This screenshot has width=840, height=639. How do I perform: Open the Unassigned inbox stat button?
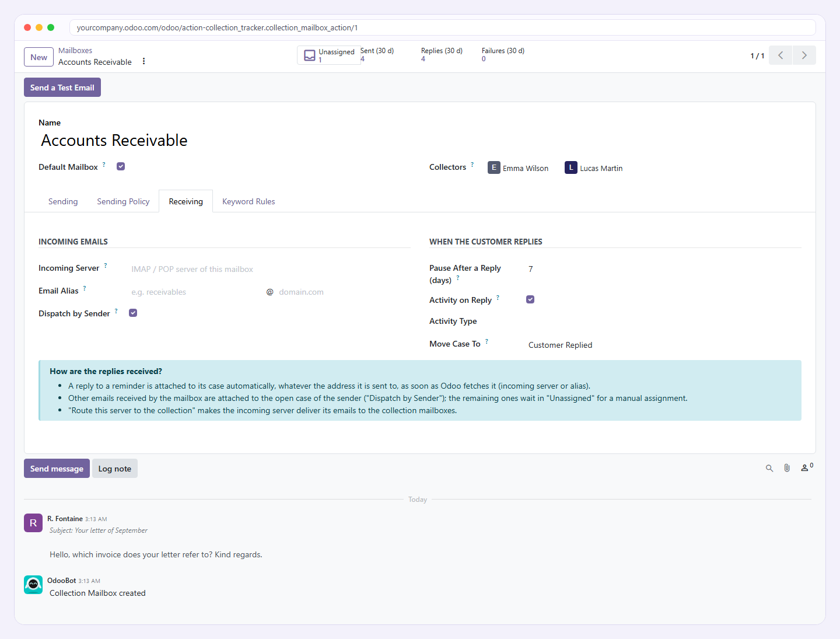tap(328, 55)
